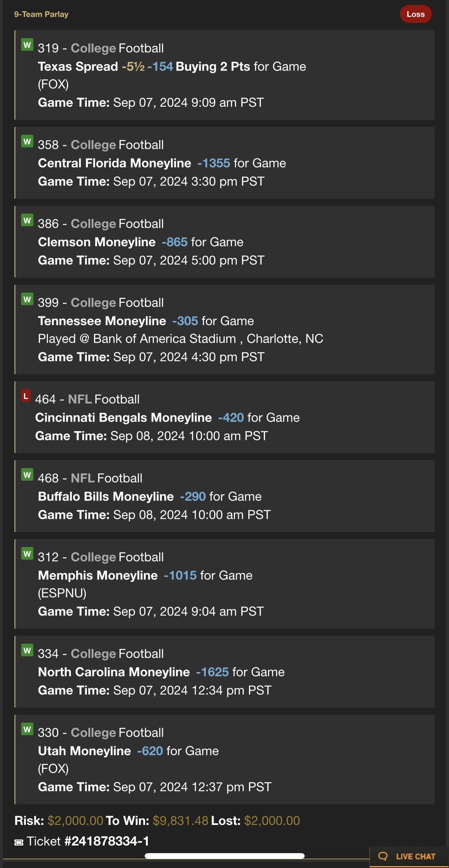Click the Texas Spread -5½ odds text
The image size is (449, 868).
[133, 66]
